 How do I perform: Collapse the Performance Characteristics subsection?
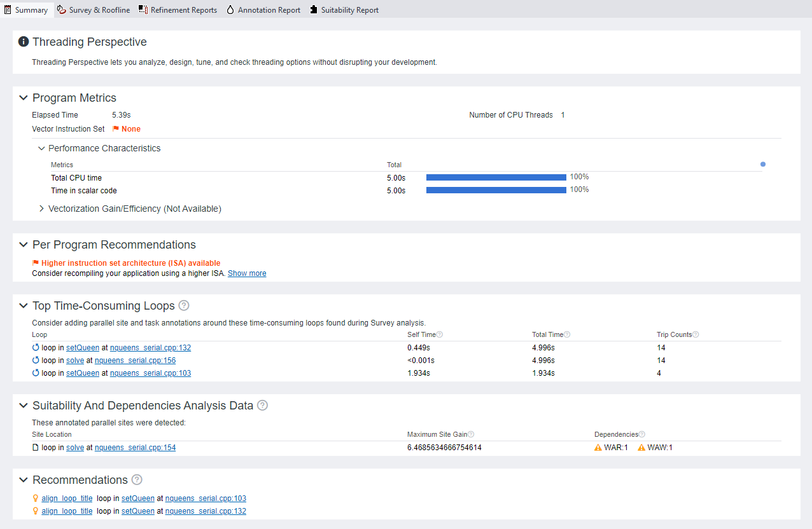41,148
